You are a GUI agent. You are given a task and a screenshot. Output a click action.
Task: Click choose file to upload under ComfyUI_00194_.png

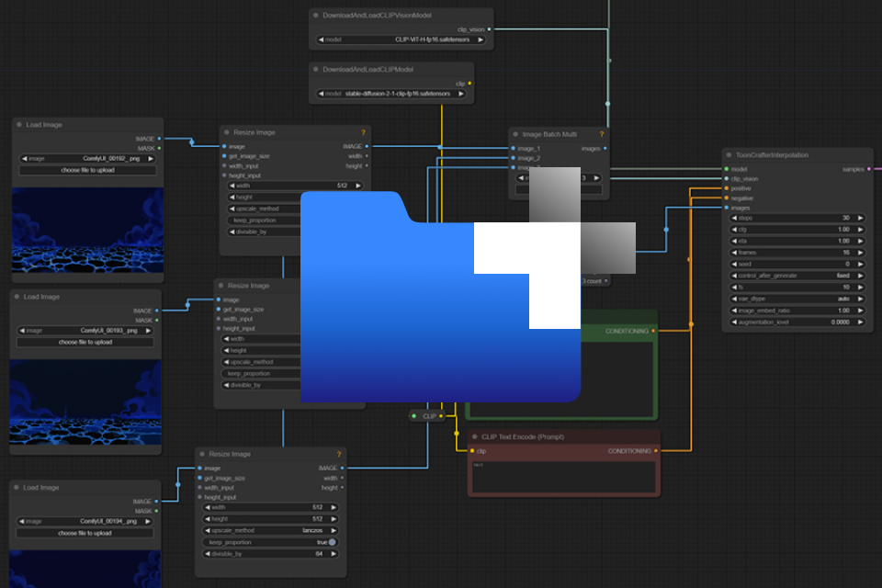(85, 533)
